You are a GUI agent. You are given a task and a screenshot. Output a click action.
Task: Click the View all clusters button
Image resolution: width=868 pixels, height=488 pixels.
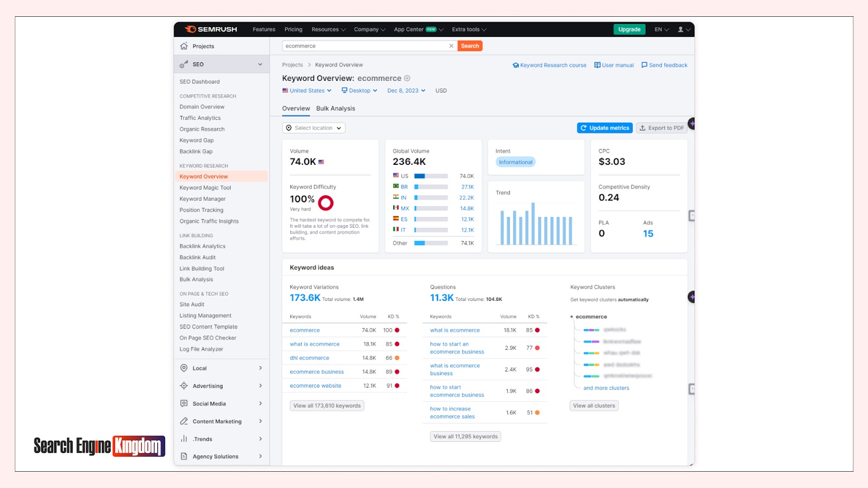tap(594, 406)
